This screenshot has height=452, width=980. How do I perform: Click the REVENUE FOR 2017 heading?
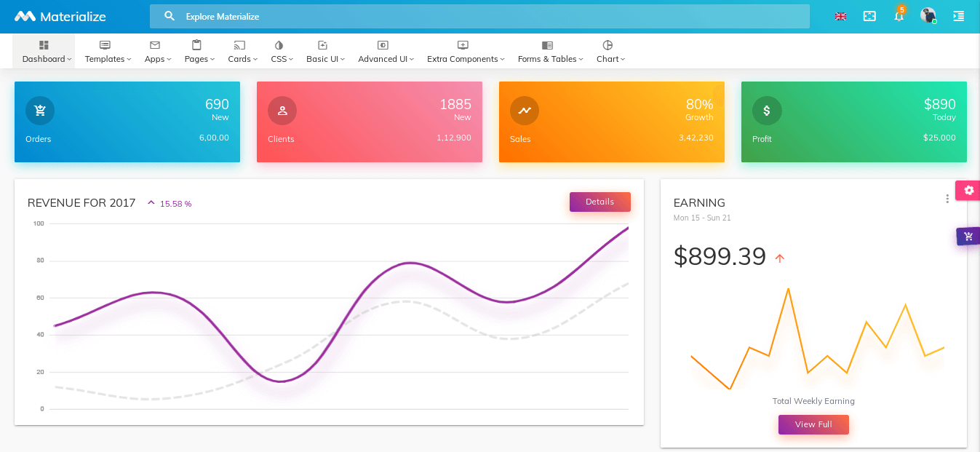[x=81, y=203]
